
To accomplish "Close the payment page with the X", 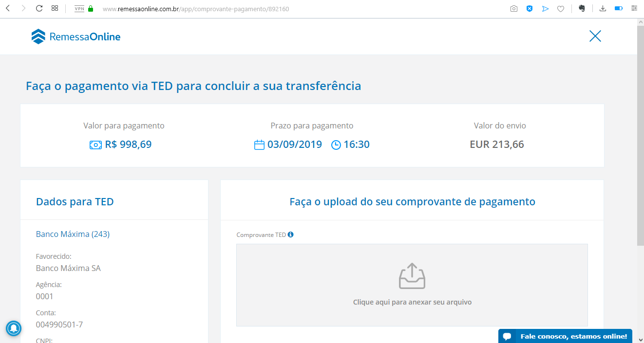I will click(x=595, y=36).
